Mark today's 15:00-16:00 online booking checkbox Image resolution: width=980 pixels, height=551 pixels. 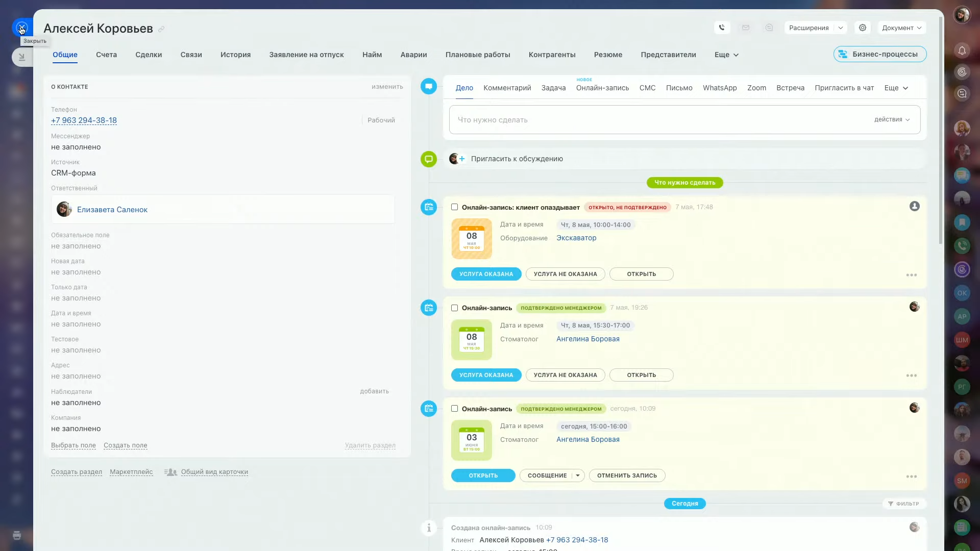click(x=454, y=409)
